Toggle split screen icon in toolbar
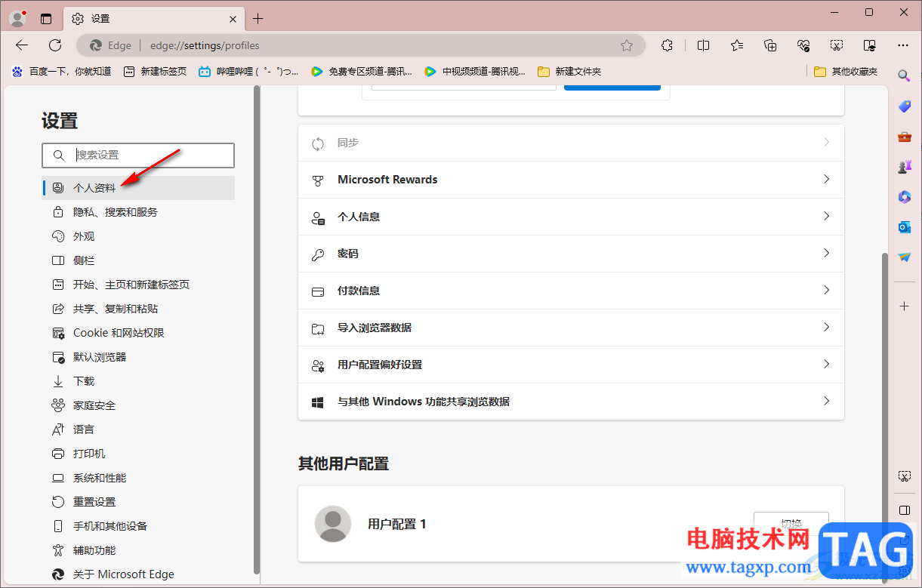 tap(703, 45)
